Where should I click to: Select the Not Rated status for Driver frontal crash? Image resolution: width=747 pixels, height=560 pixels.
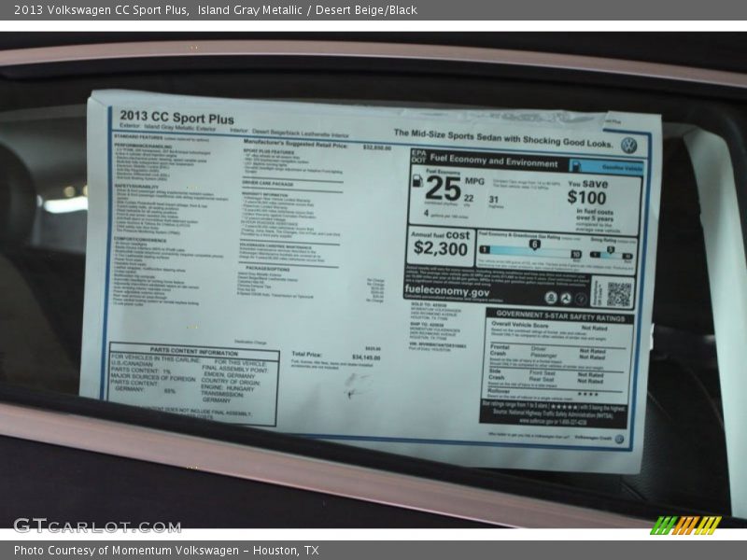point(593,350)
